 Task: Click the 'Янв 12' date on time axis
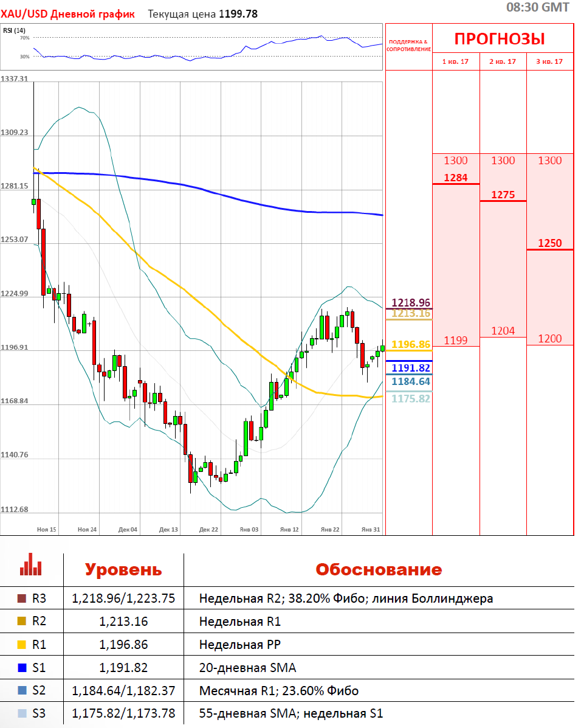[289, 530]
